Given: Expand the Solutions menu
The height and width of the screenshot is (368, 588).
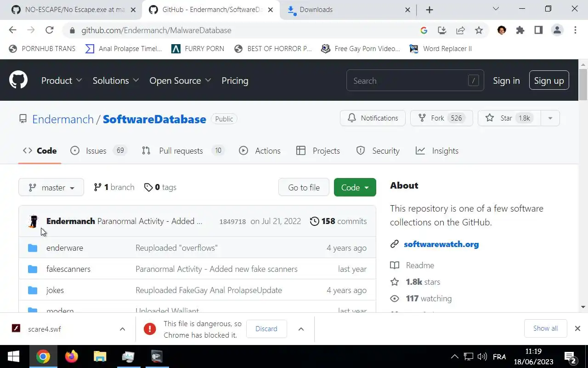Looking at the screenshot, I should [116, 80].
